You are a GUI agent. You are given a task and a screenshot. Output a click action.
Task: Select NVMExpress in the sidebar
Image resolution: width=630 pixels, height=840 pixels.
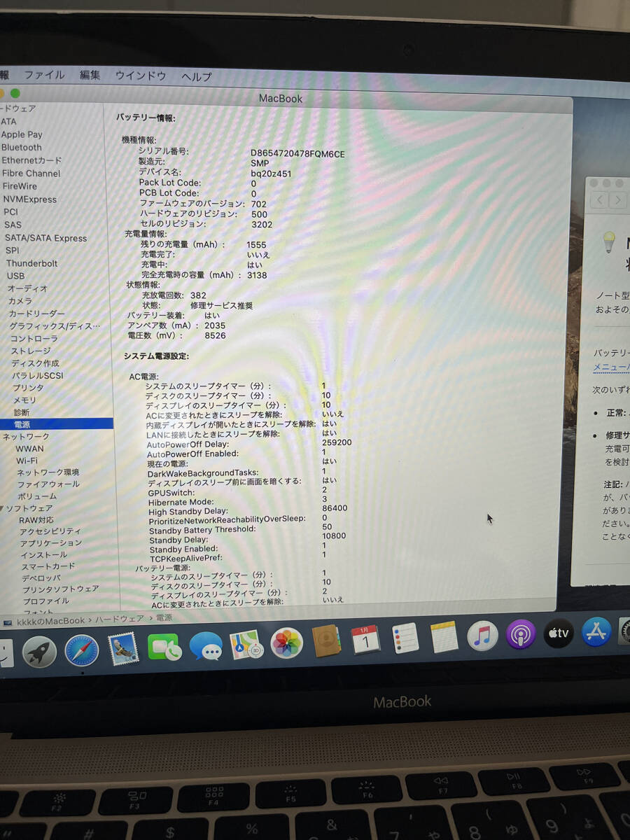[x=29, y=199]
